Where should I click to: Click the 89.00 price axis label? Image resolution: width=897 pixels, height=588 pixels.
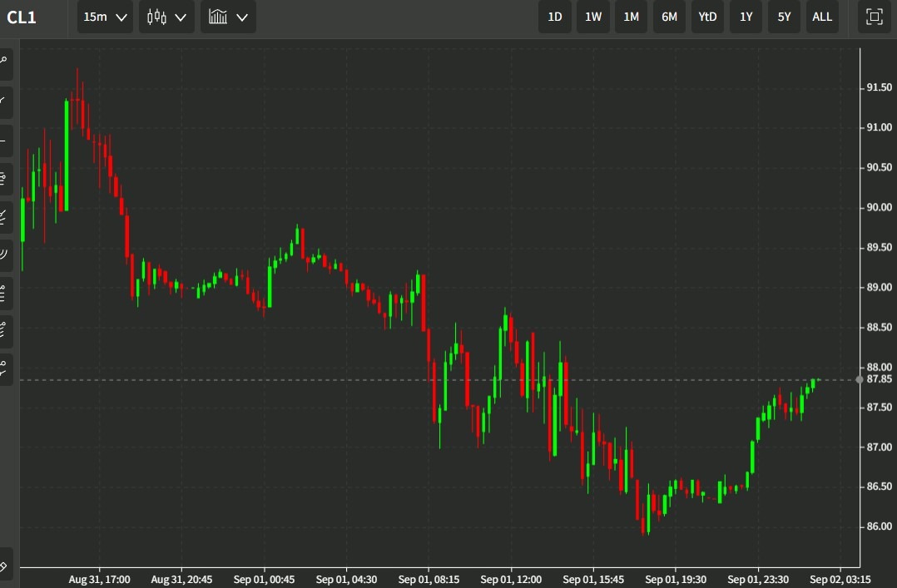[x=880, y=287]
